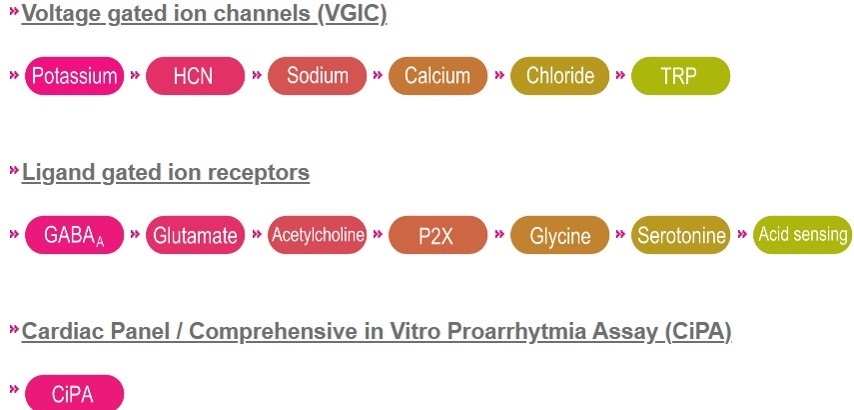The height and width of the screenshot is (410, 854).
Task: Select the Acetylcholine receptor pill
Action: click(x=317, y=235)
